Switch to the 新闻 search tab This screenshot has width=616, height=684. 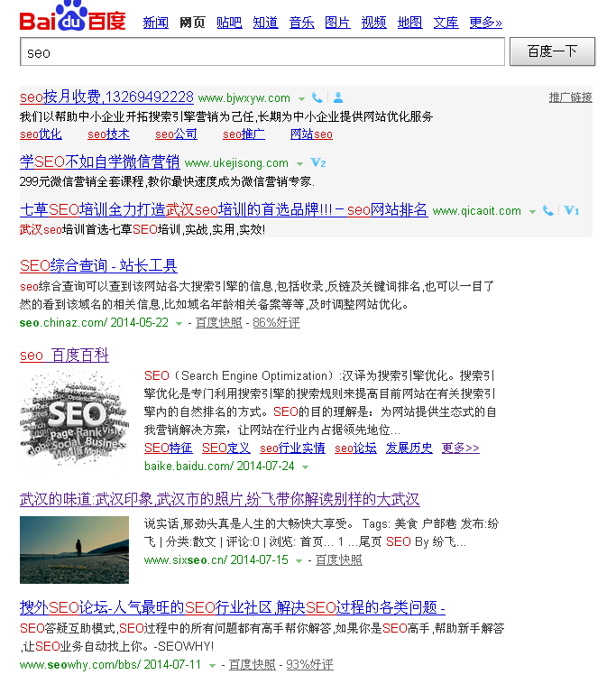click(156, 23)
